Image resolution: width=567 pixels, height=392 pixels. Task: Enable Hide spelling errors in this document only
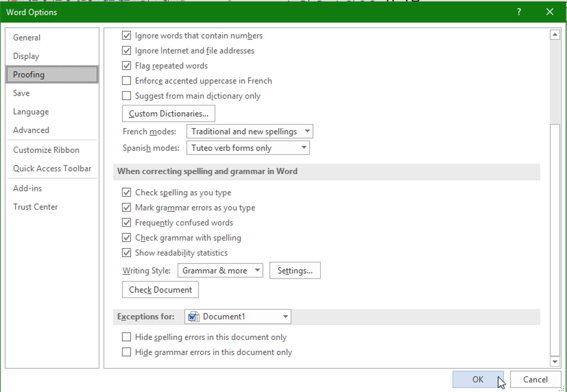[x=126, y=337]
